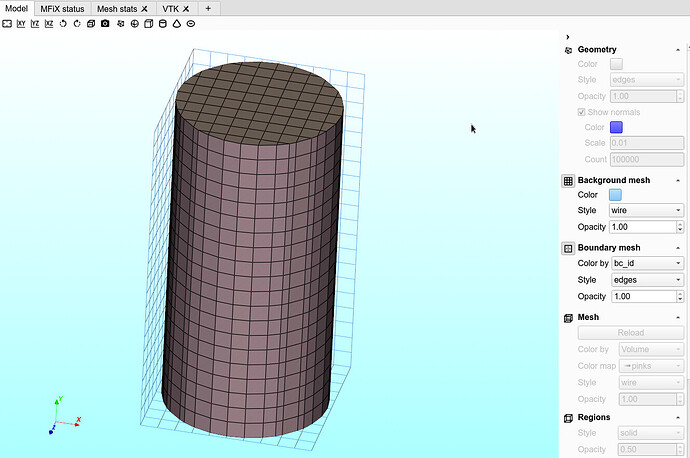Pick Background mesh color swatch
This screenshot has height=458, width=690.
tap(616, 195)
